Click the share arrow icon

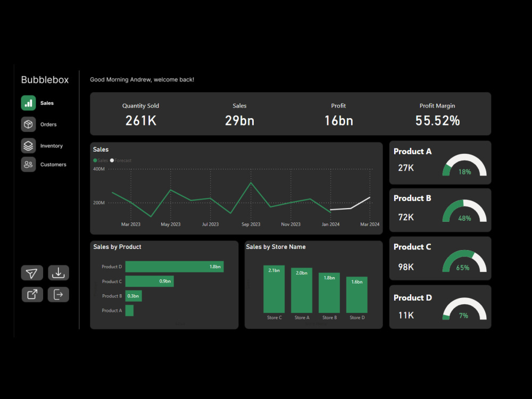click(32, 273)
